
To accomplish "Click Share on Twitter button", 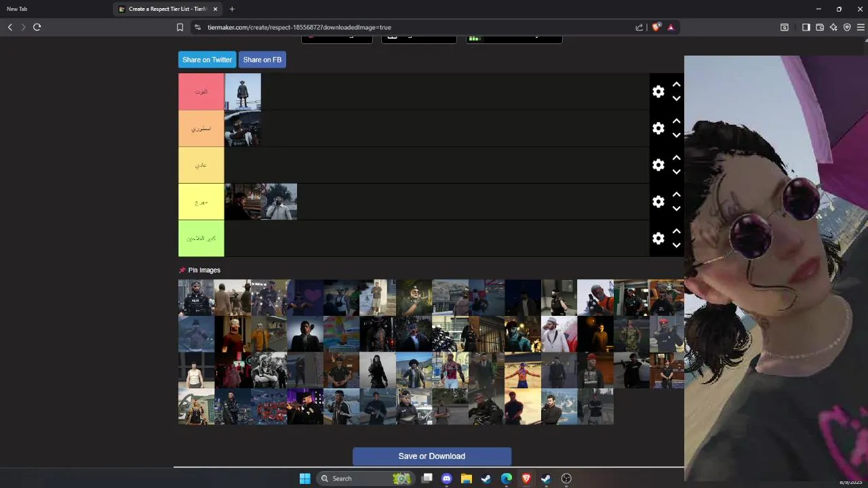I will (207, 60).
